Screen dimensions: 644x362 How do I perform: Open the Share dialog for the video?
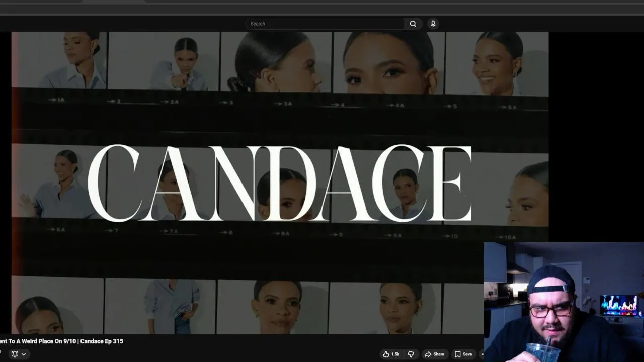pyautogui.click(x=435, y=354)
